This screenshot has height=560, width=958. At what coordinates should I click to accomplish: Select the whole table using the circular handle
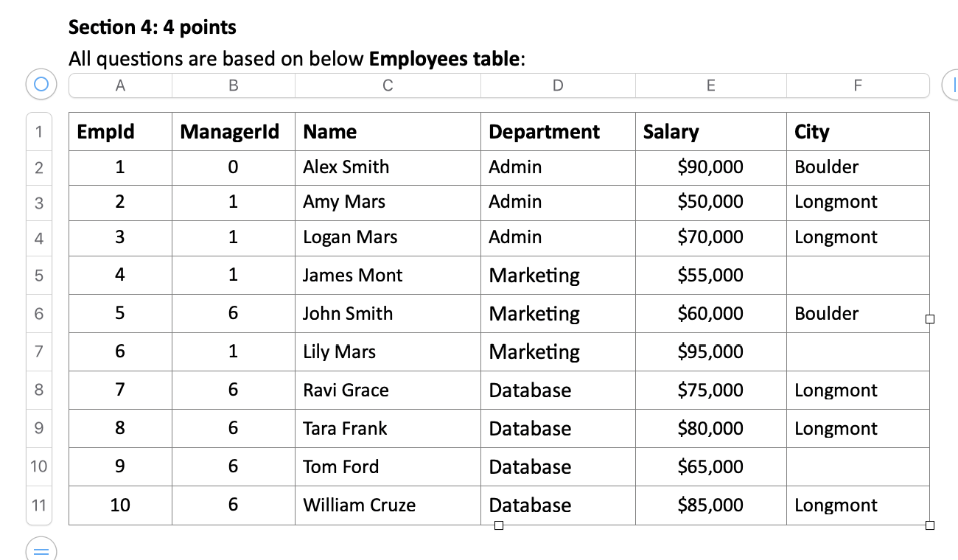coord(41,84)
